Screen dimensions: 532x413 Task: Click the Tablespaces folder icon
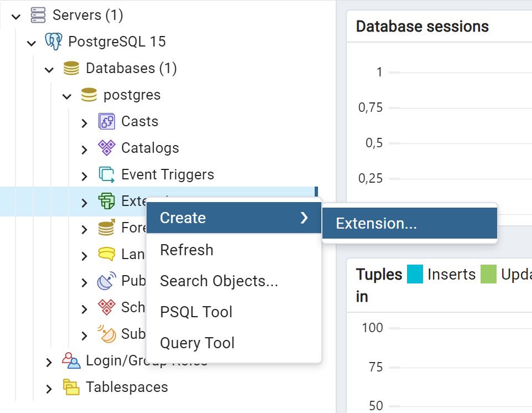71,387
